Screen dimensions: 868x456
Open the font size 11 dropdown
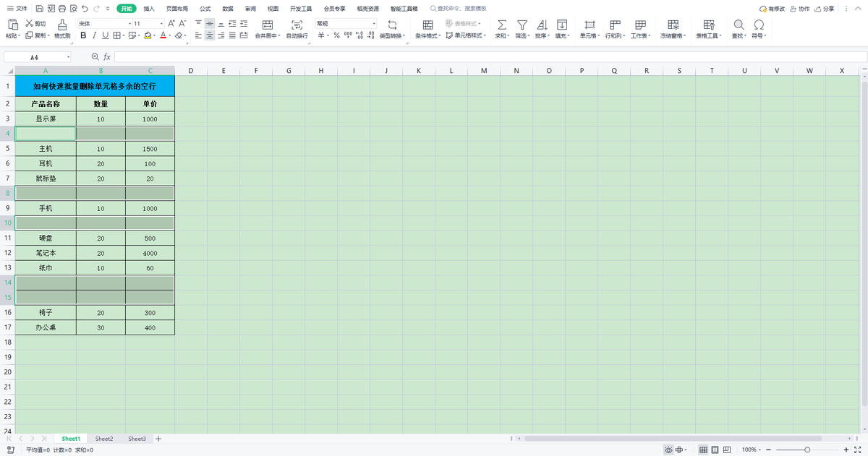coord(162,24)
